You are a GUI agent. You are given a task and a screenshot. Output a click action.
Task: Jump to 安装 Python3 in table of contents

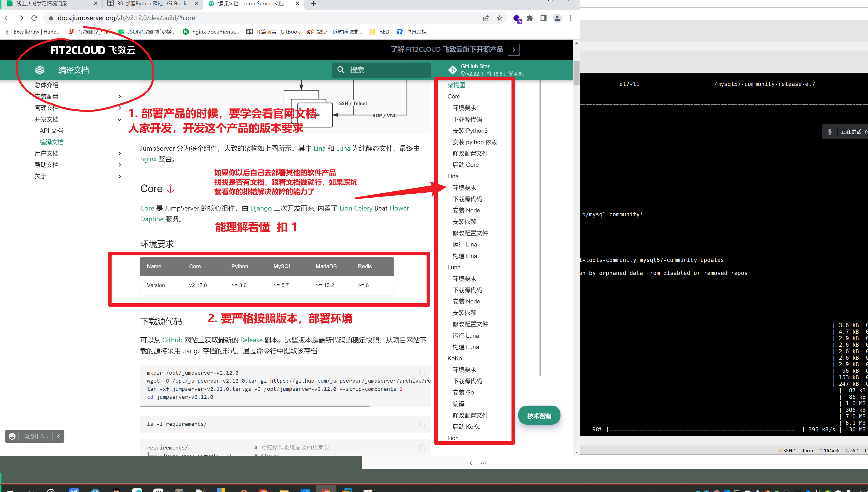pyautogui.click(x=470, y=131)
